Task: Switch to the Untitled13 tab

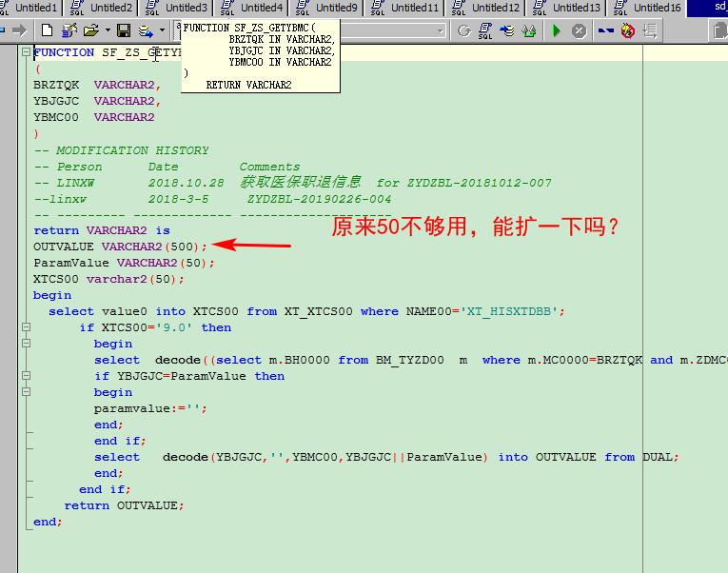Action: (566, 8)
